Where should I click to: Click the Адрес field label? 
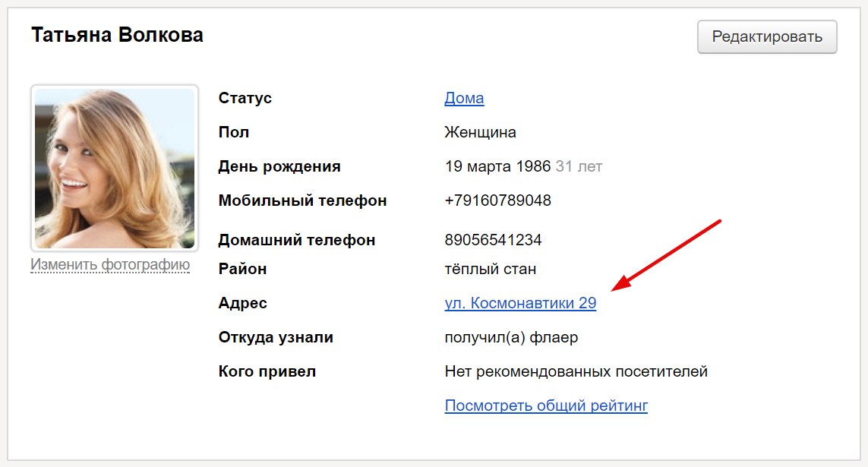pos(242,303)
